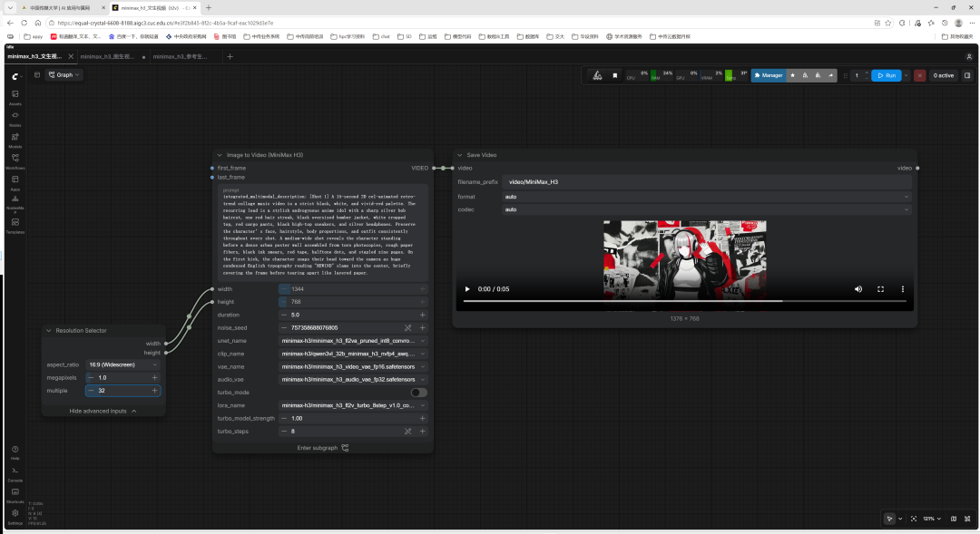This screenshot has height=534, width=980.
Task: Open the Manager
Action: coord(769,75)
